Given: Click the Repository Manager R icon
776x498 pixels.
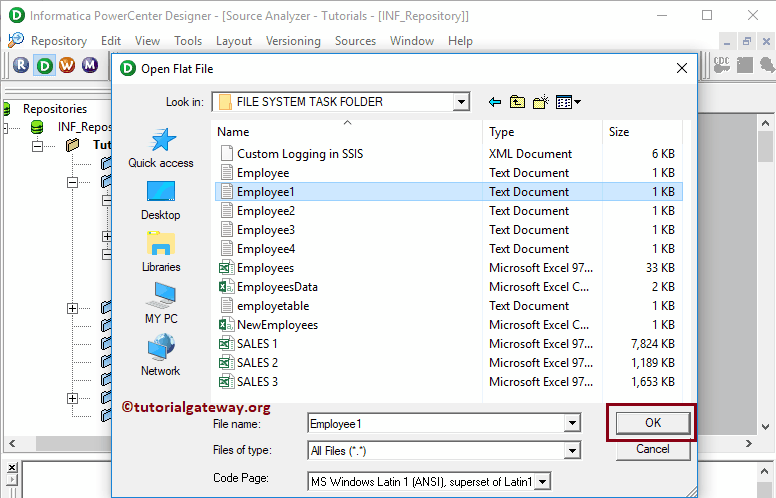Looking at the screenshot, I should tap(22, 66).
